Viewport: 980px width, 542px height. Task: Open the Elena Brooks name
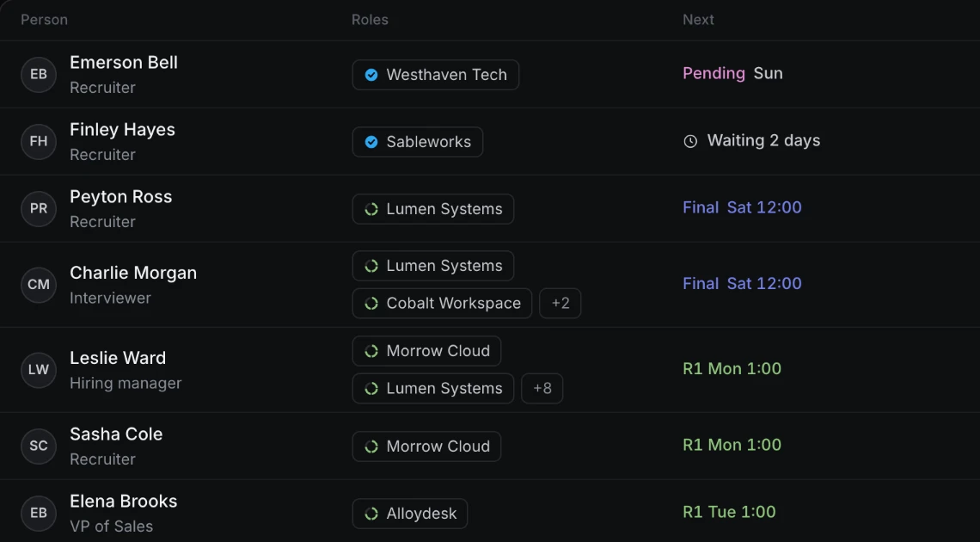(x=124, y=502)
